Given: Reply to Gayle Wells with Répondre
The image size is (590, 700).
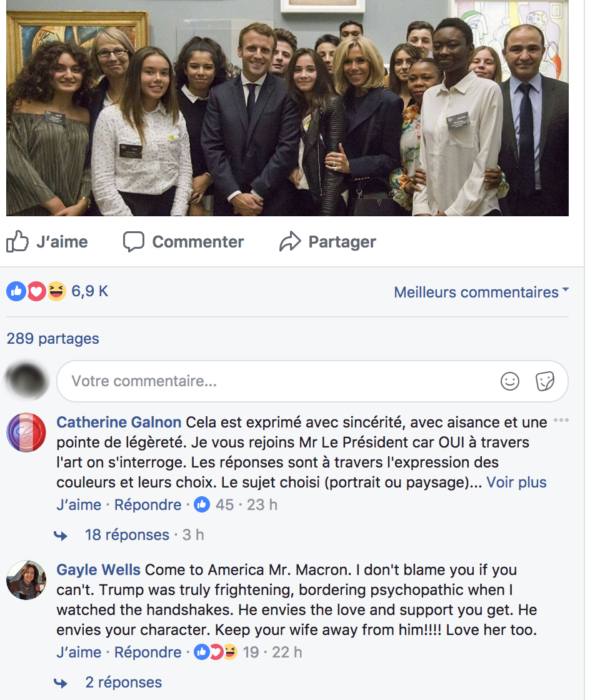Looking at the screenshot, I should [x=147, y=652].
